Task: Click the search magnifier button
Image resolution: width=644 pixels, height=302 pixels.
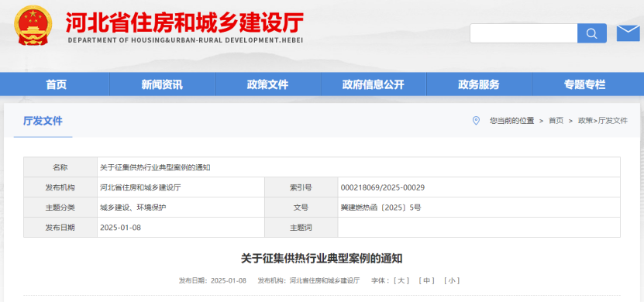Action: [592, 33]
